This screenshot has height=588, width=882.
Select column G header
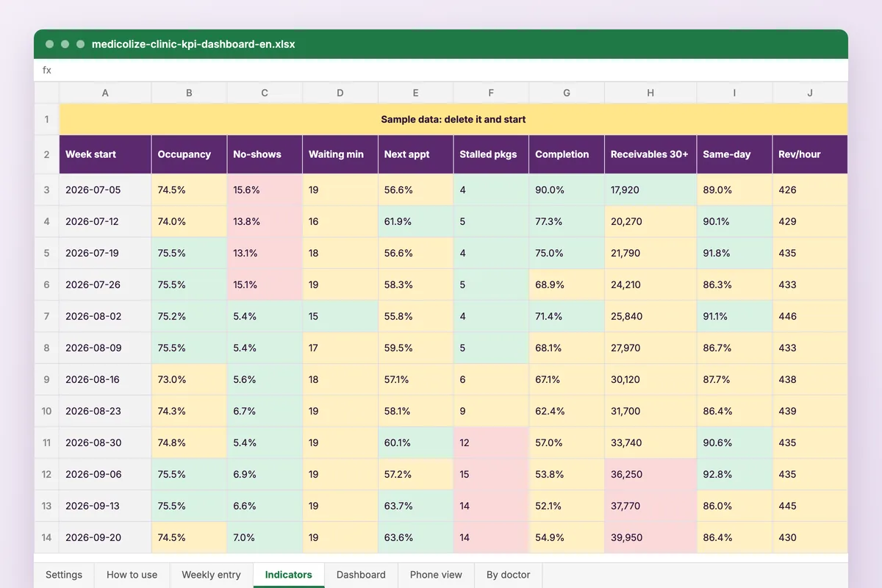567,93
